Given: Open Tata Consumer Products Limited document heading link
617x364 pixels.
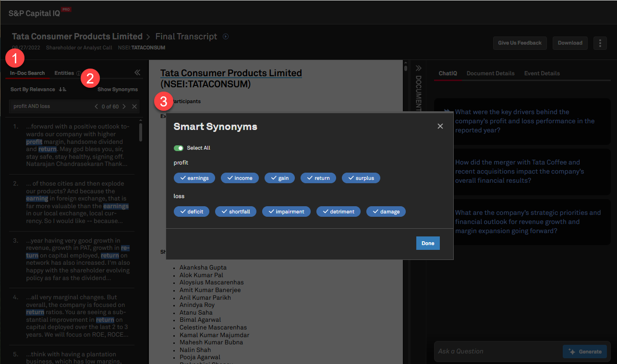Looking at the screenshot, I should (231, 73).
